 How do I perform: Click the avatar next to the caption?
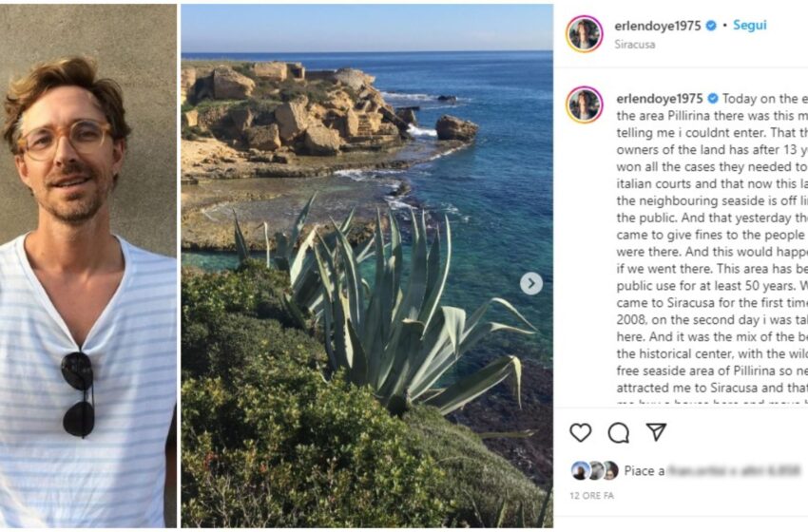(x=584, y=104)
